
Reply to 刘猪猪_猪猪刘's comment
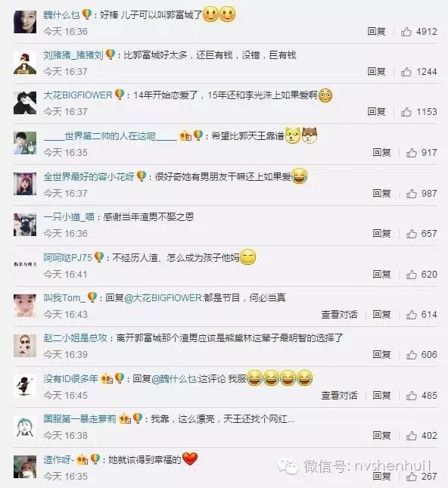(376, 72)
